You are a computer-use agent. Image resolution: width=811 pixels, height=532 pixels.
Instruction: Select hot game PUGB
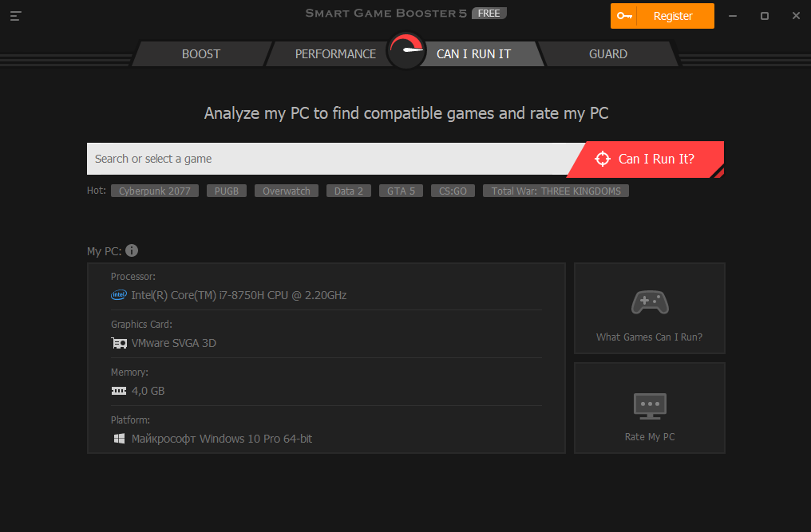click(x=227, y=191)
